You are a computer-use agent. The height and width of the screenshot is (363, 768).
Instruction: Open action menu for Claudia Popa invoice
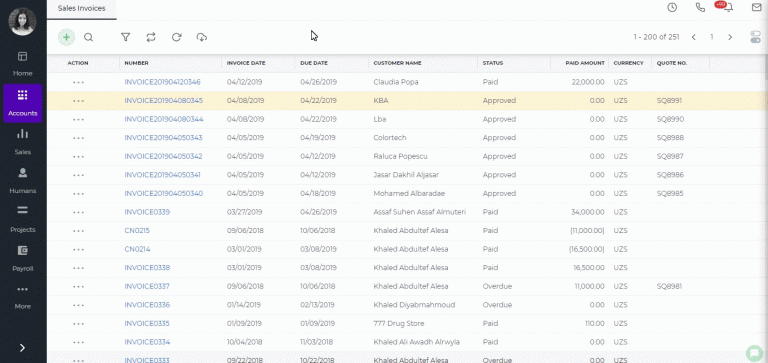point(78,82)
